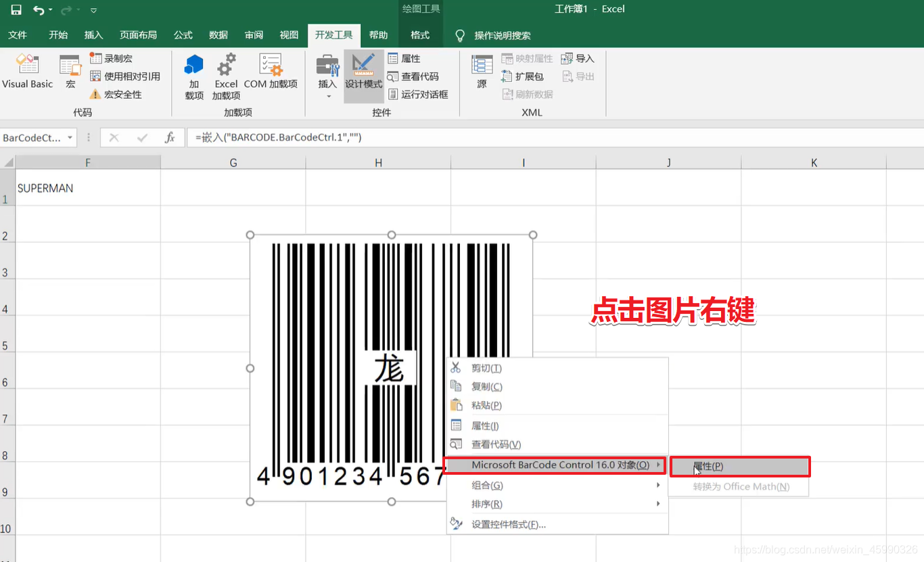Switch to the 页面布局 ribbon tab
Screen dimensions: 924x562
(x=138, y=35)
